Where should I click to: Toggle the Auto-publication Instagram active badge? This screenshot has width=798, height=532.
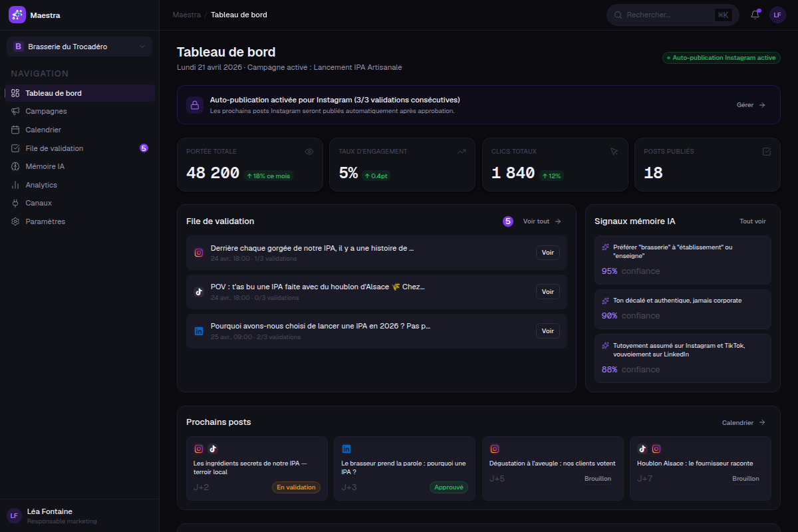(x=721, y=58)
